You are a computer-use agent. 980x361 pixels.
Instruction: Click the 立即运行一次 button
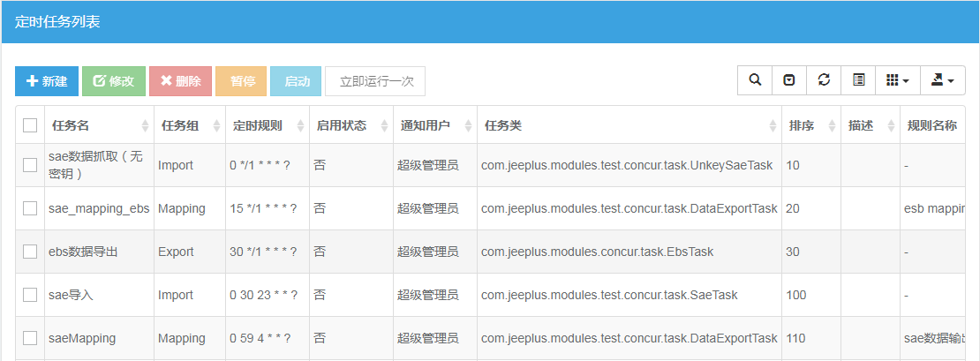click(x=375, y=81)
